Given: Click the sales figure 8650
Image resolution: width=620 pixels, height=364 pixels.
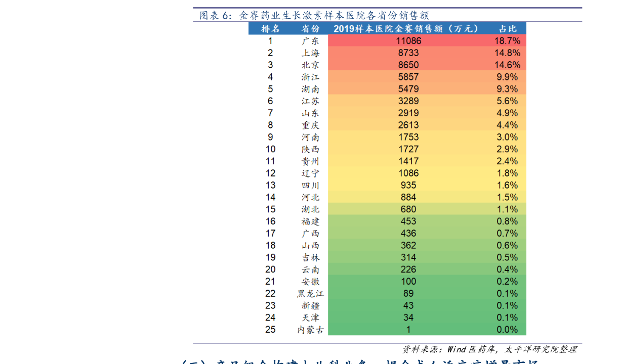Looking at the screenshot, I should [x=408, y=65].
